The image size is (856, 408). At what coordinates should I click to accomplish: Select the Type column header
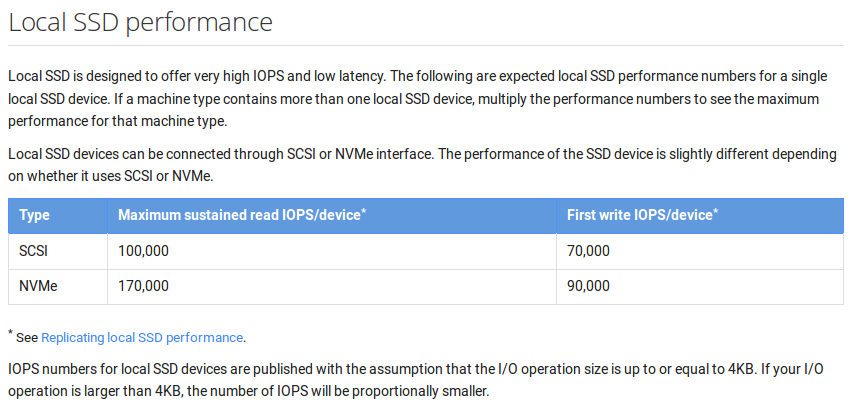[34, 215]
